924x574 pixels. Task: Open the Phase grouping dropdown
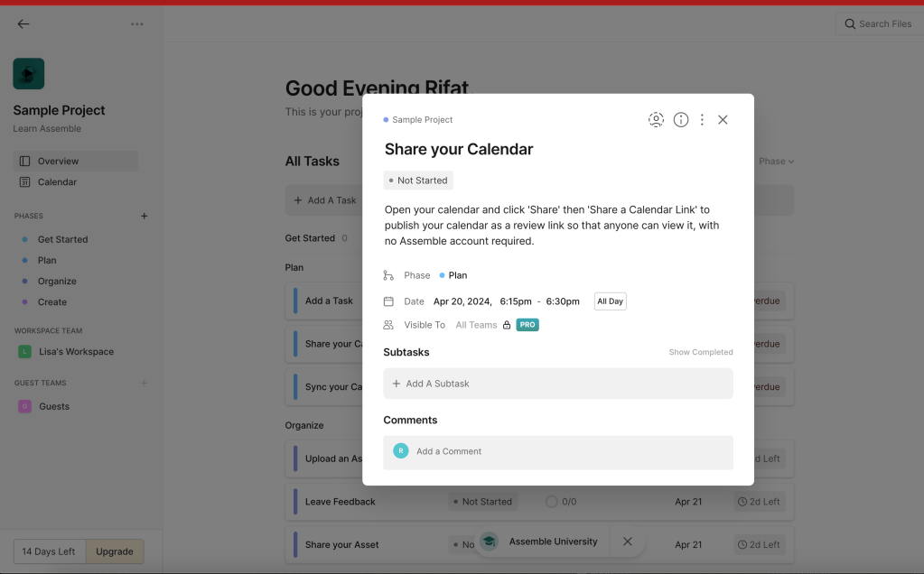point(776,162)
